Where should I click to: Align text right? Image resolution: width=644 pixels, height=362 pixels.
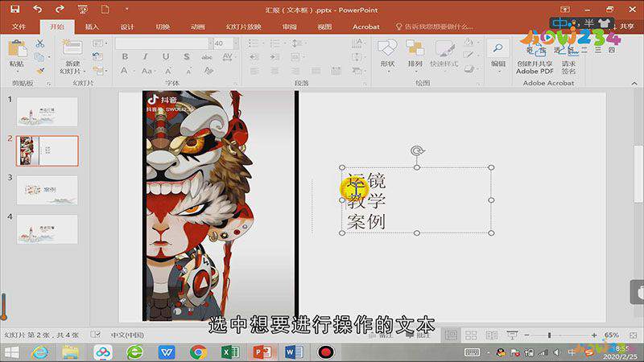pos(295,71)
